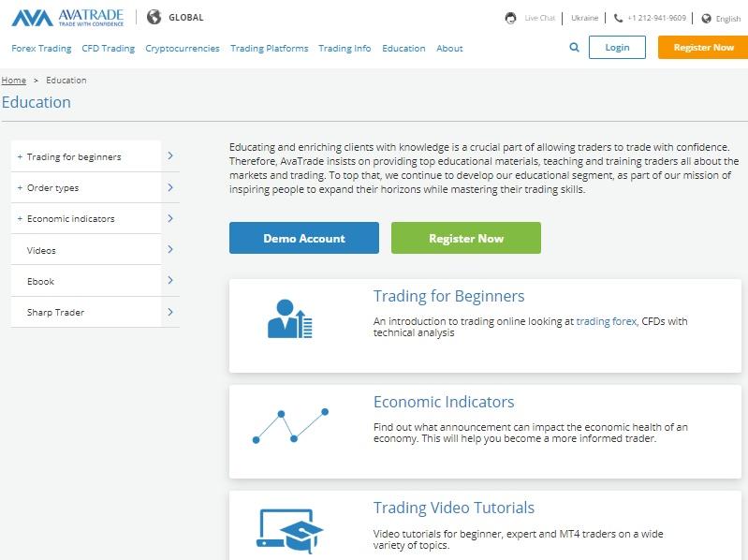This screenshot has height=560, width=748.
Task: Click the AvaTrade logo
Action: click(x=67, y=17)
